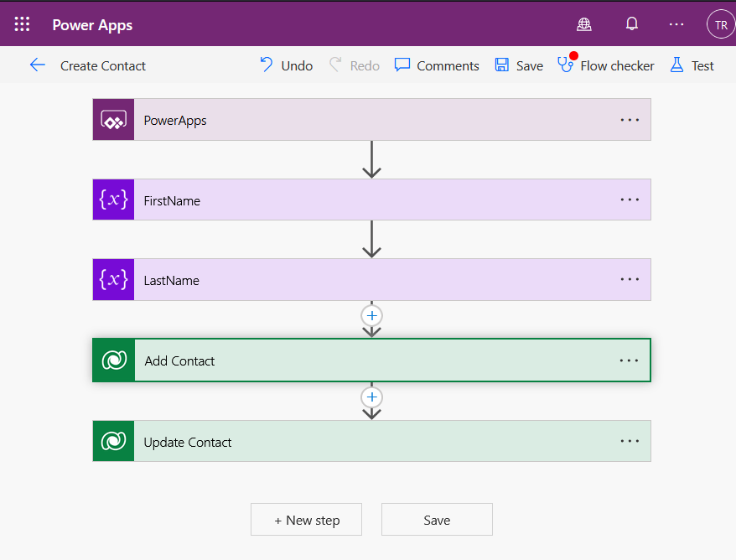Open the app launcher waffle icon
Viewport: 736px width, 560px height.
coord(22,24)
